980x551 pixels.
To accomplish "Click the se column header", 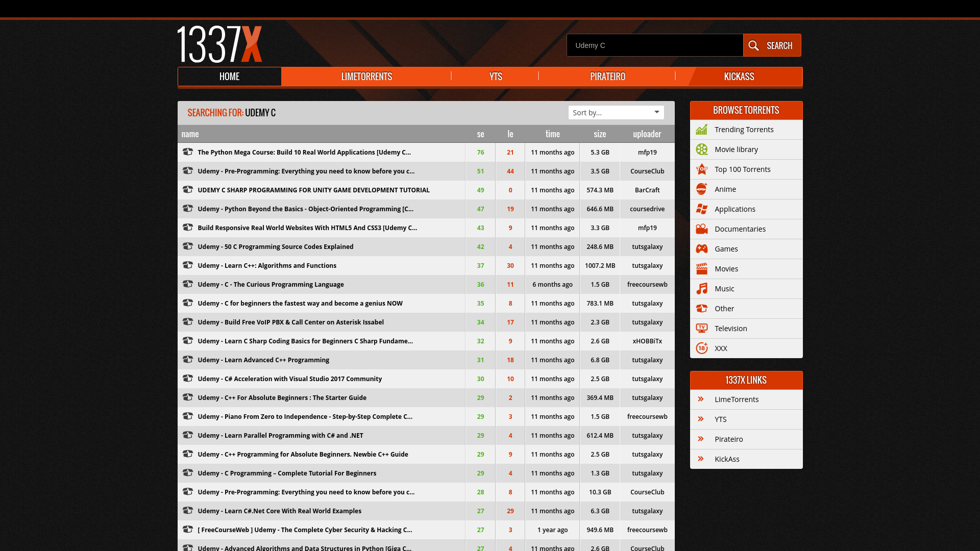I will (480, 134).
